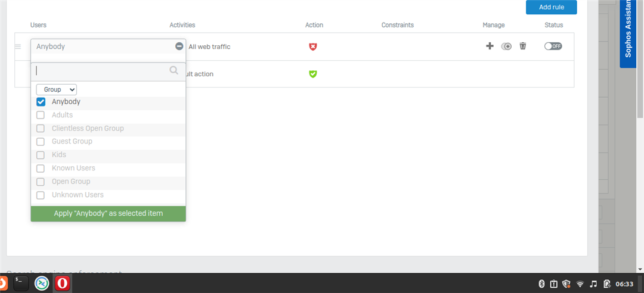Screen dimensions: 644x293
Task: Click the clone rule icon
Action: [x=506, y=46]
